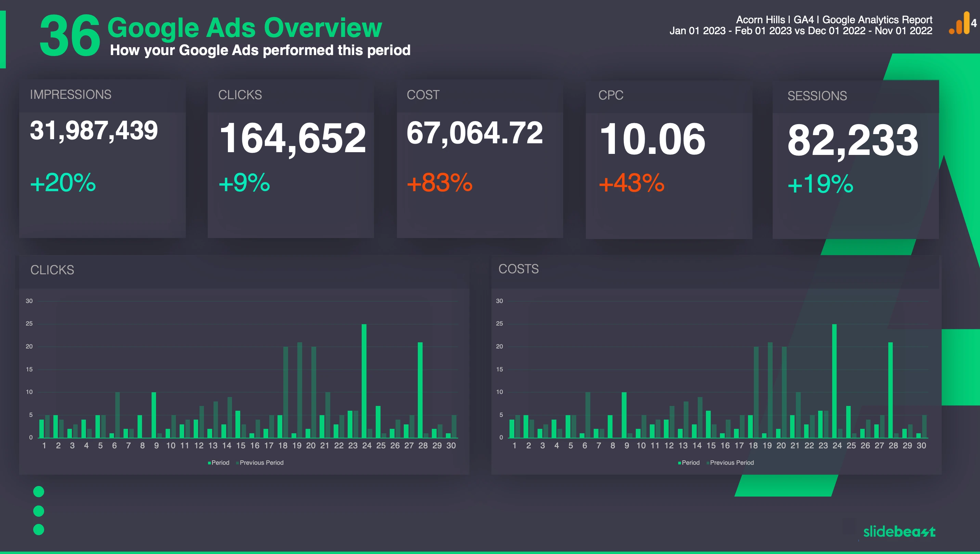
Task: Click the day 18 previous-period bar in COSTS chart
Action: pos(756,392)
